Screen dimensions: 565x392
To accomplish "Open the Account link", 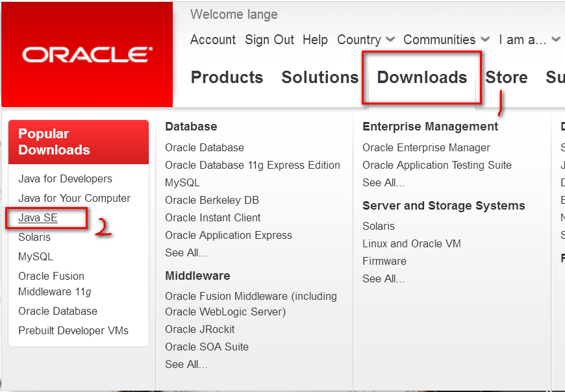I will (x=212, y=40).
